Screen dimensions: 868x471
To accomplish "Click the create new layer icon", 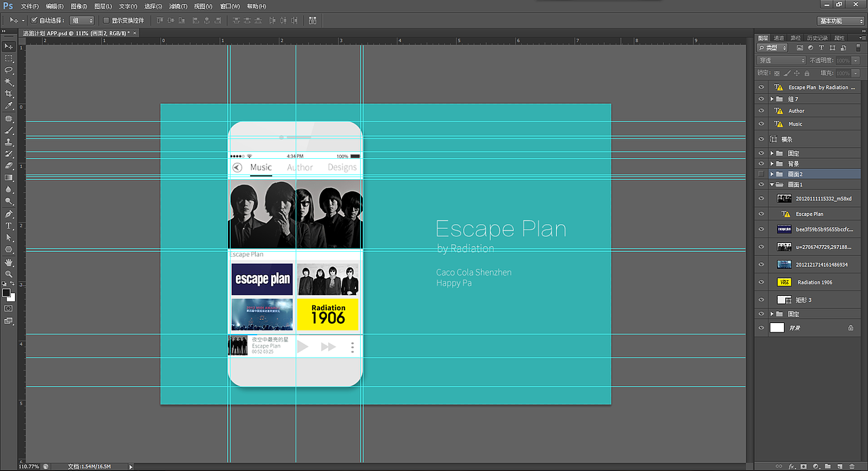I will point(840,466).
